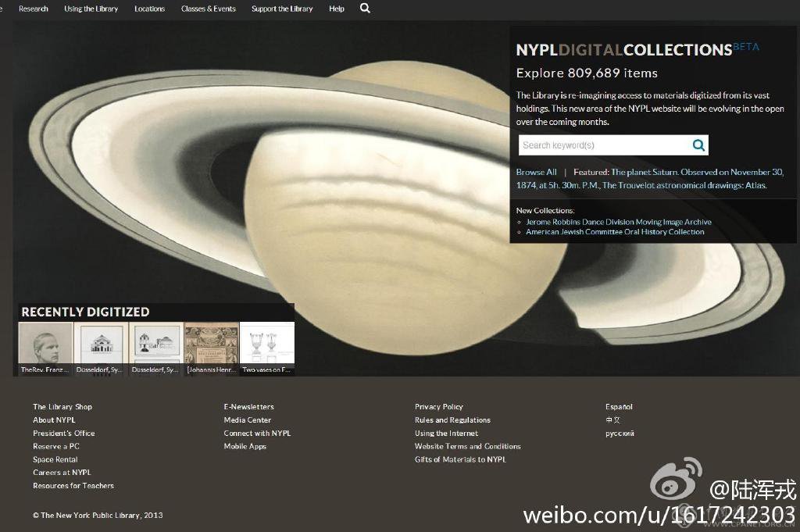
Task: Click The Library Shop footer link
Action: tap(62, 406)
